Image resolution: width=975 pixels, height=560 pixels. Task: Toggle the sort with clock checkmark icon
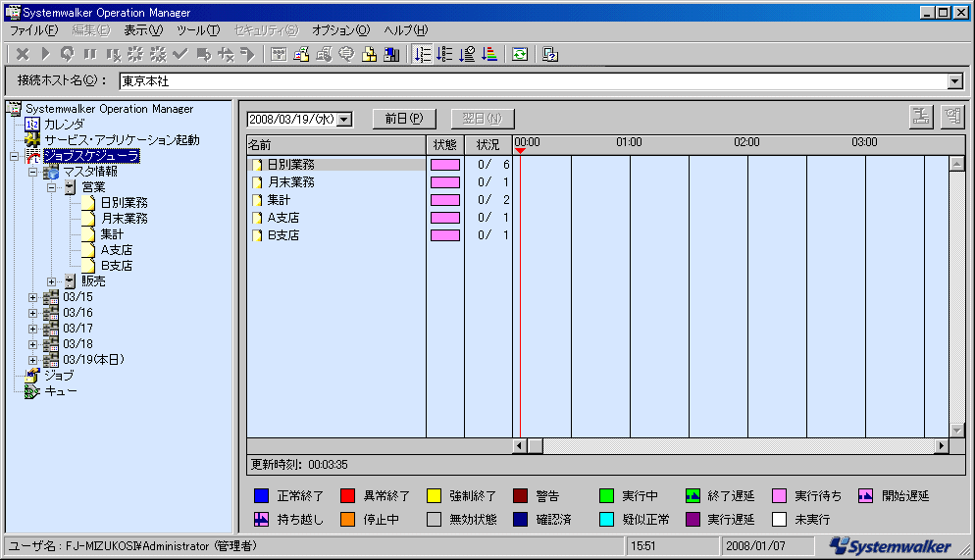(467, 55)
